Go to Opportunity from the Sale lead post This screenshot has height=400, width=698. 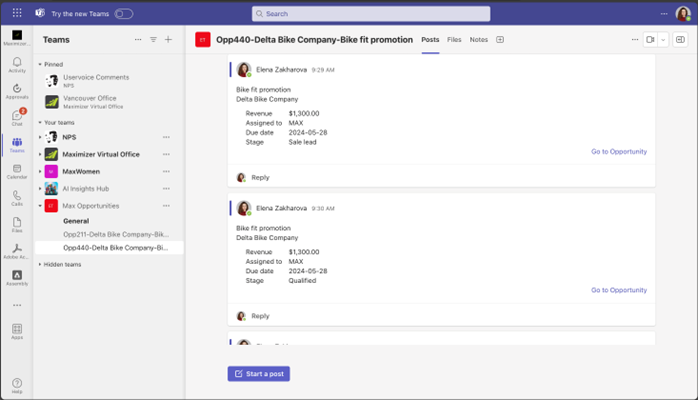tap(619, 152)
